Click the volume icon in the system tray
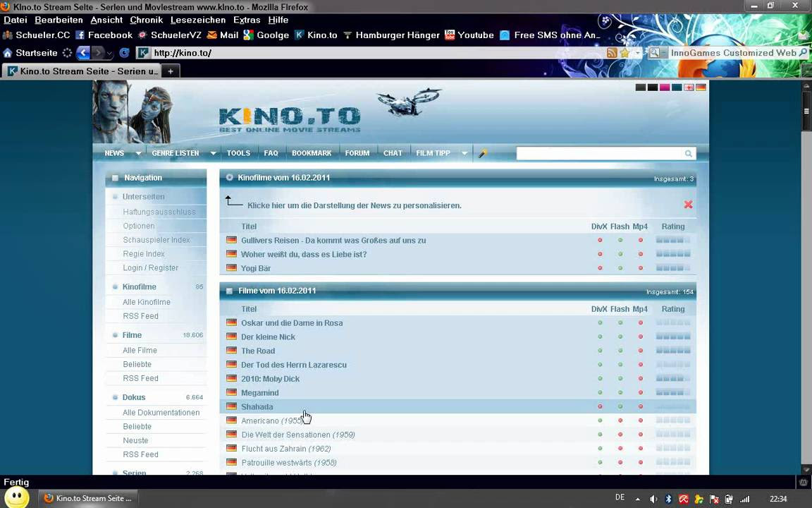 653,500
